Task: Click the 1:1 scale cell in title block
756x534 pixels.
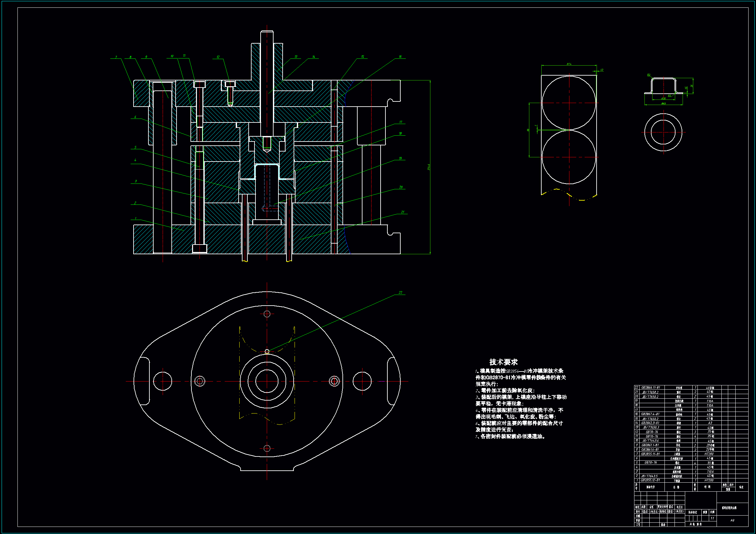Action: pyautogui.click(x=712, y=518)
